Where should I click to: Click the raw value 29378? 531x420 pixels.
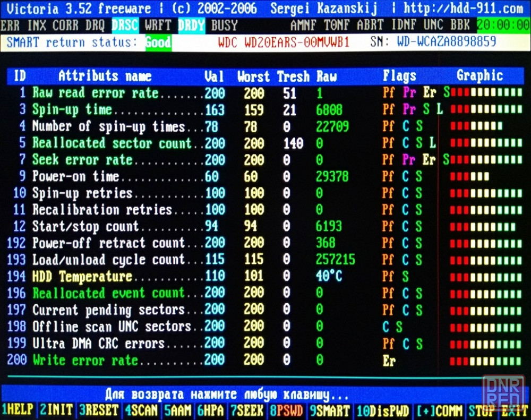[332, 176]
